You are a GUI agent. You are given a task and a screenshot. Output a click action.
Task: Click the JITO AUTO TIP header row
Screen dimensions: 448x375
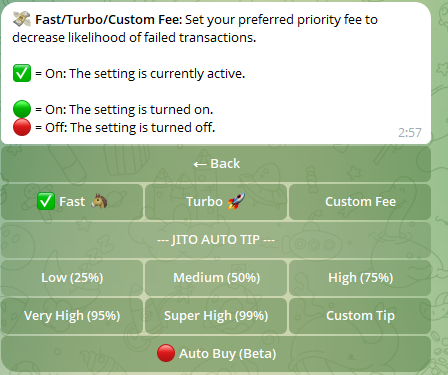pyautogui.click(x=216, y=240)
